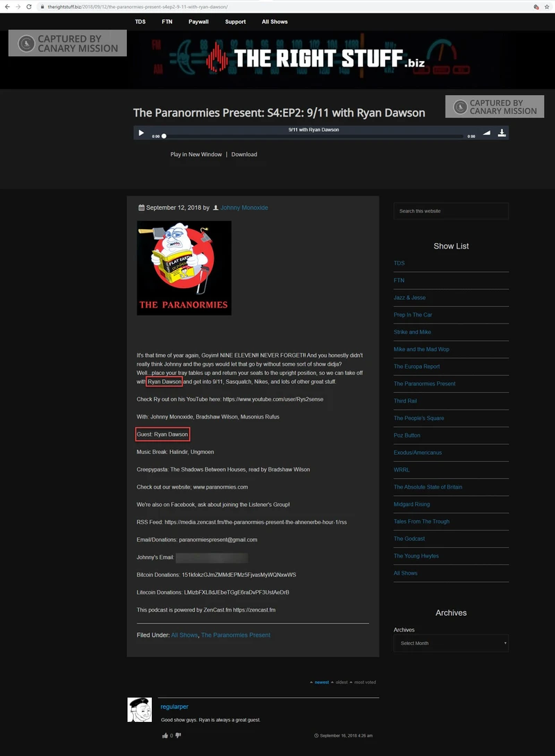This screenshot has height=756, width=555.
Task: Go back using the browser back arrow
Action: click(7, 7)
